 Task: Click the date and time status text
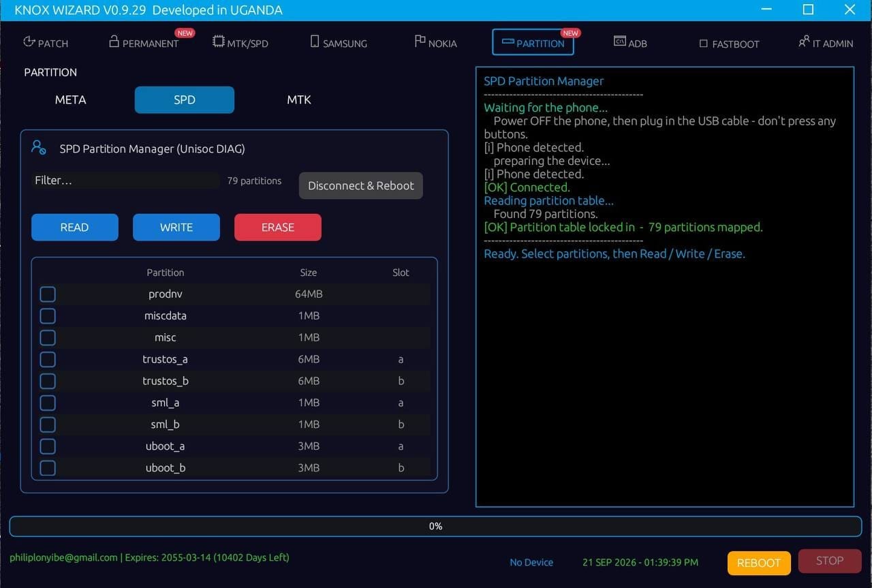pyautogui.click(x=640, y=563)
